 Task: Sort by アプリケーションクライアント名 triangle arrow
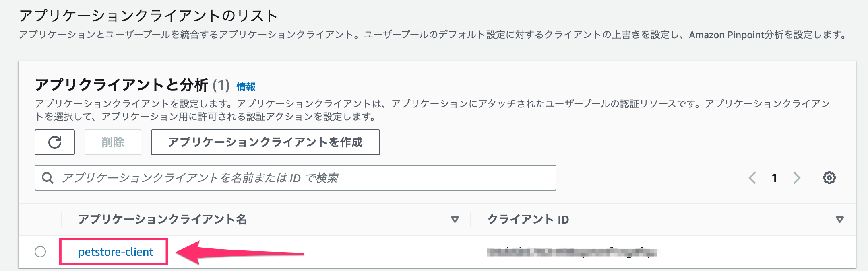click(455, 220)
